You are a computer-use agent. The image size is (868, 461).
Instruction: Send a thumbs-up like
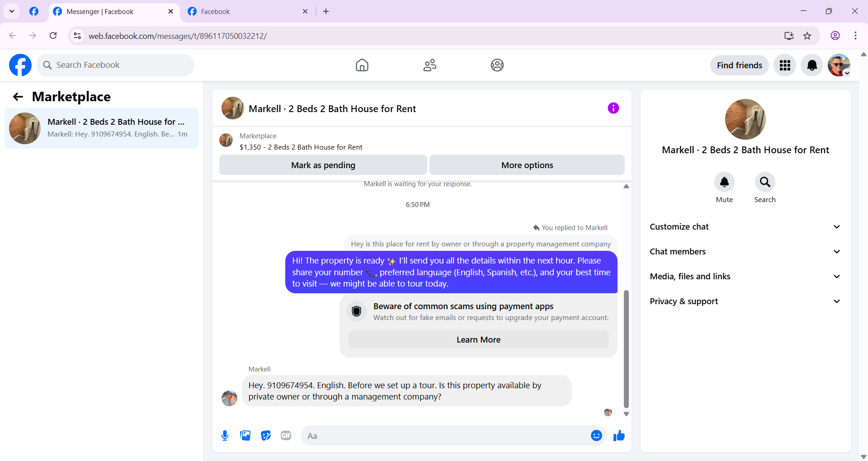pos(619,436)
